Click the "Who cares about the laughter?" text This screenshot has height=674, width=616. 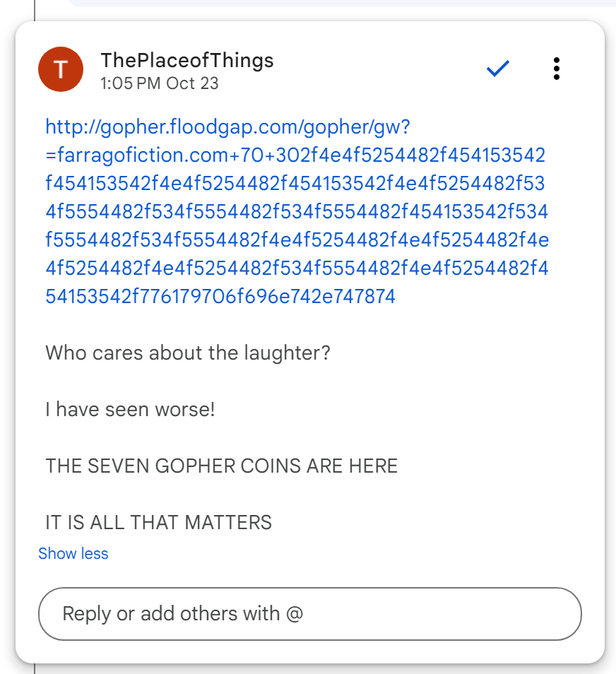188,353
